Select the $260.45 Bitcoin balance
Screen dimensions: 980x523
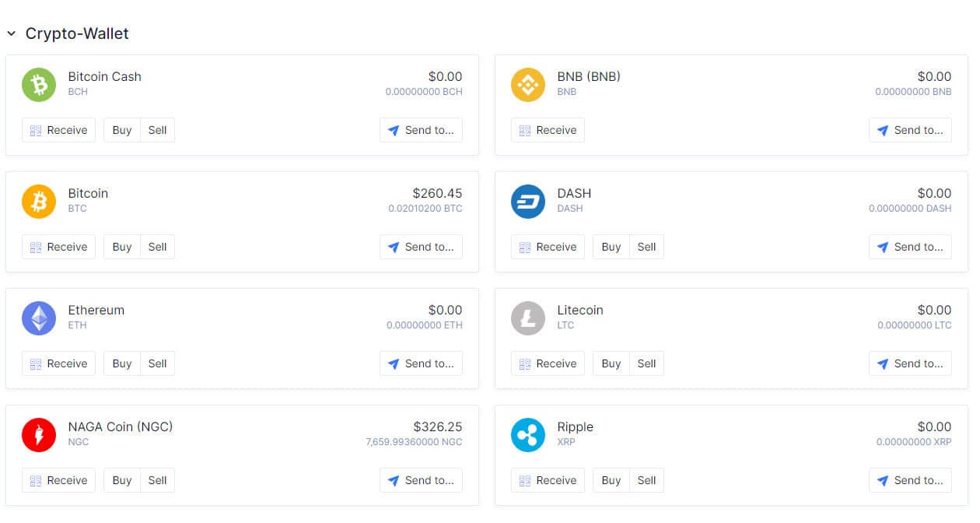tap(437, 193)
